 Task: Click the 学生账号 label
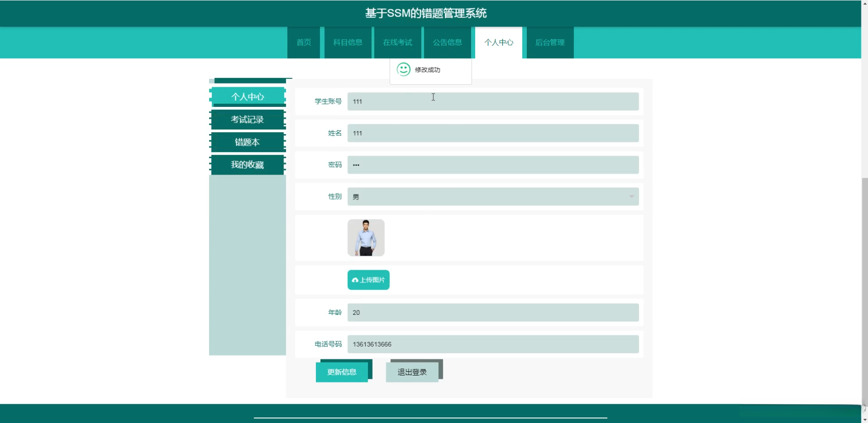pos(328,101)
